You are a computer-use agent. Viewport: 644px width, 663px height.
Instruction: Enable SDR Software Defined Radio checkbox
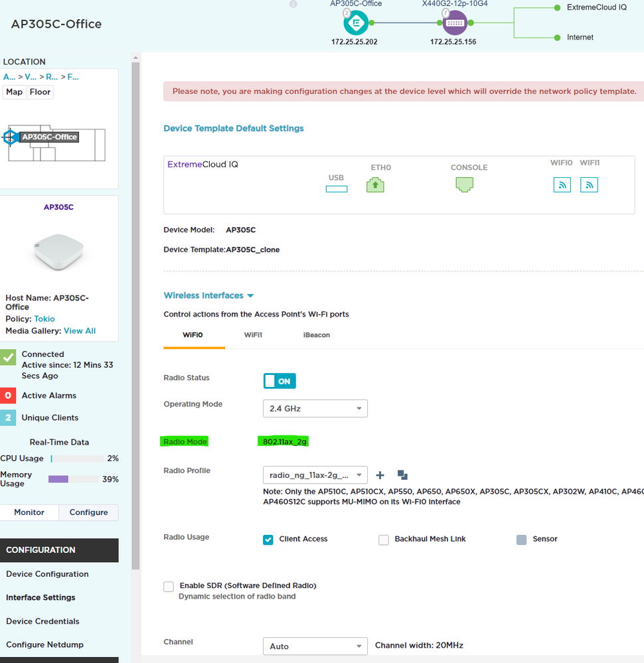169,587
